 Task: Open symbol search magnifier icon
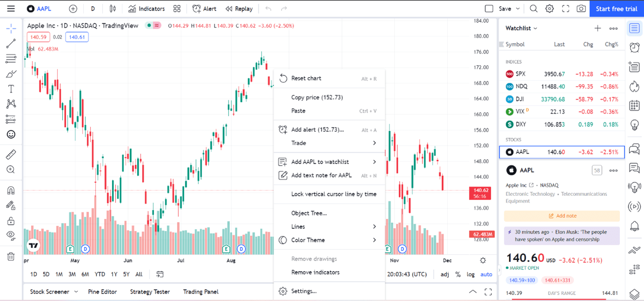tap(533, 8)
